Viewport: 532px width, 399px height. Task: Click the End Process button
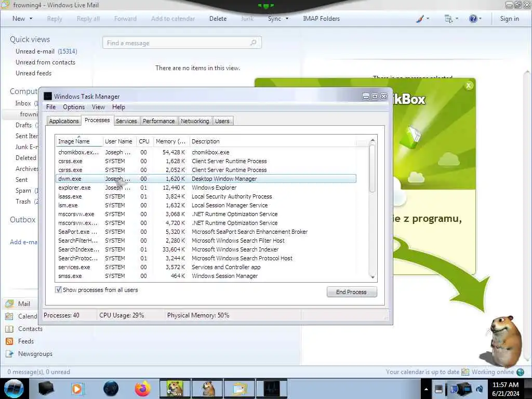click(x=352, y=292)
